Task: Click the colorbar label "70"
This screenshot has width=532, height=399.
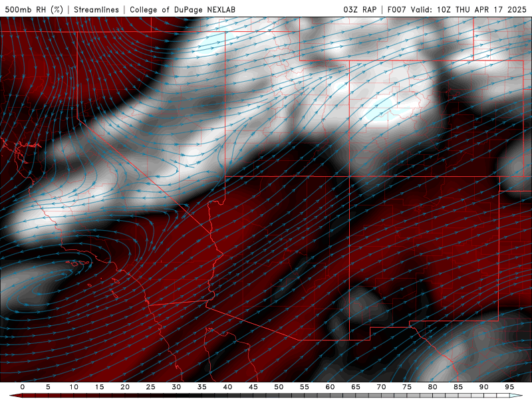Action: tap(381, 387)
